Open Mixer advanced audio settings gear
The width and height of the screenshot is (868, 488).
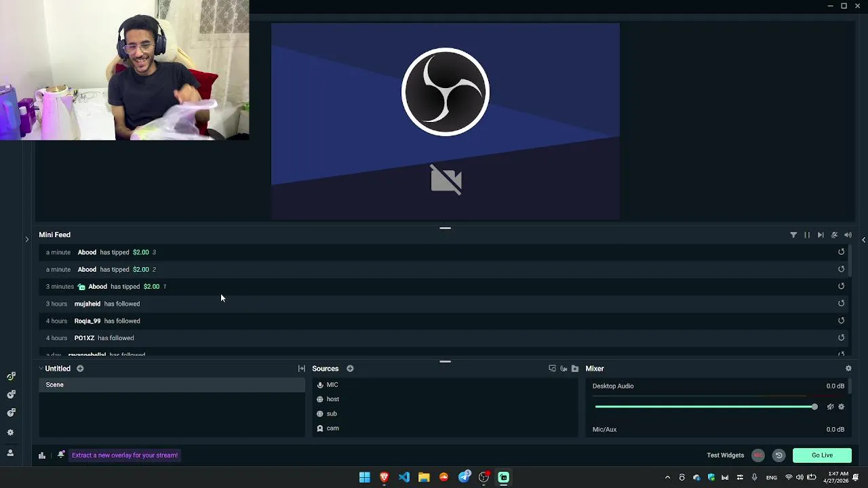click(x=848, y=369)
